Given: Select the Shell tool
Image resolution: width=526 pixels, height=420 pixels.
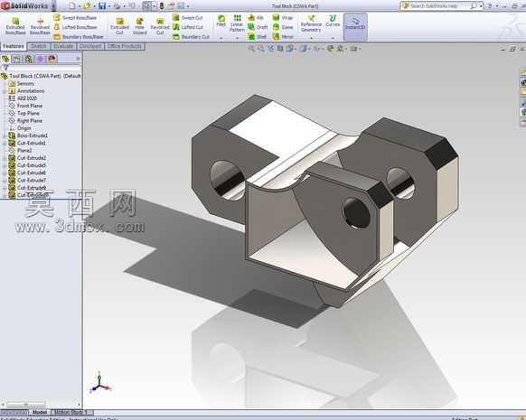Looking at the screenshot, I should (x=257, y=36).
